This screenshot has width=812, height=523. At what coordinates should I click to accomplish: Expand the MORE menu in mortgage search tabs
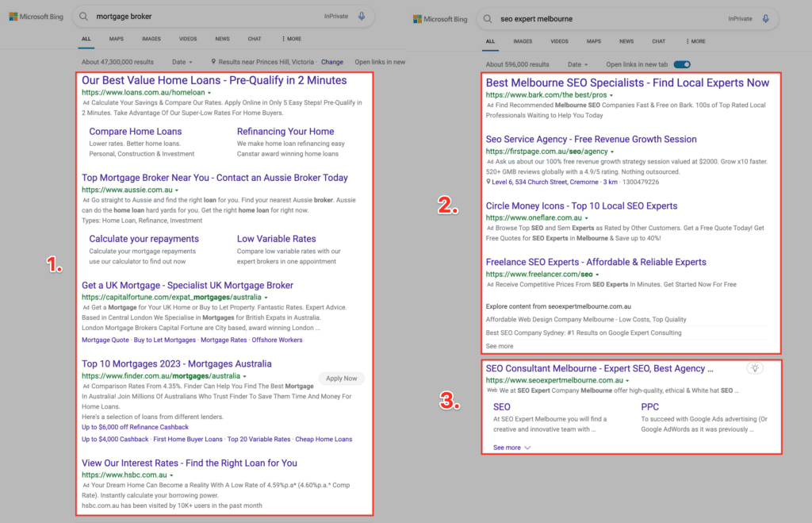pyautogui.click(x=291, y=38)
